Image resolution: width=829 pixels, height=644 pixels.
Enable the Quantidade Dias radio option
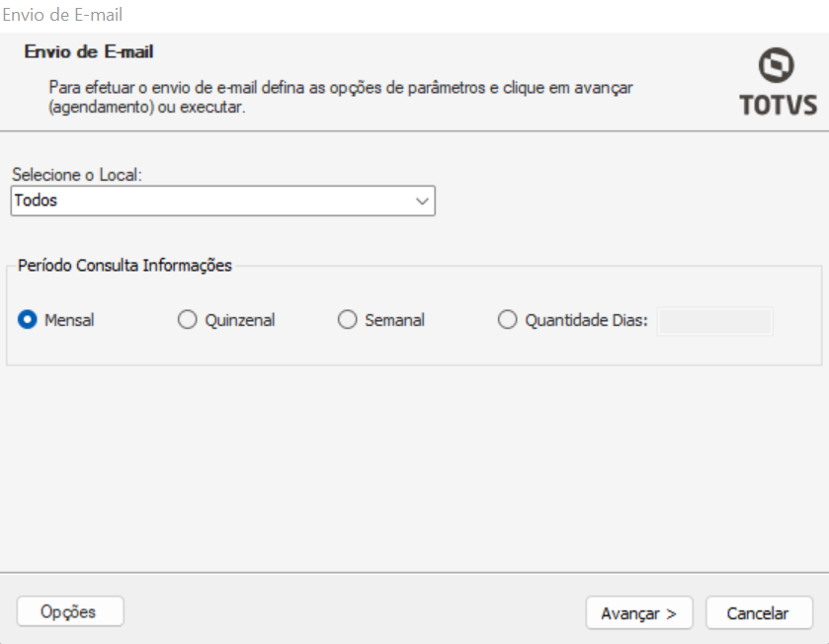point(507,320)
